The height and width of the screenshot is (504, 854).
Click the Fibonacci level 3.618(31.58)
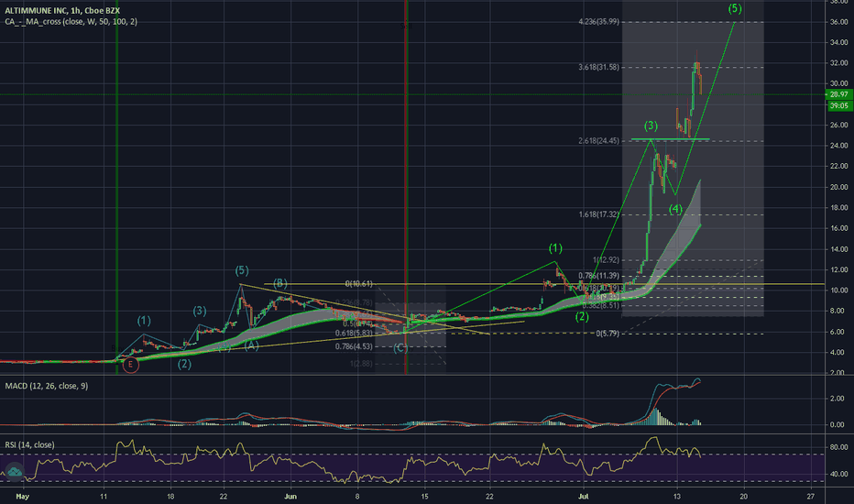coord(598,67)
